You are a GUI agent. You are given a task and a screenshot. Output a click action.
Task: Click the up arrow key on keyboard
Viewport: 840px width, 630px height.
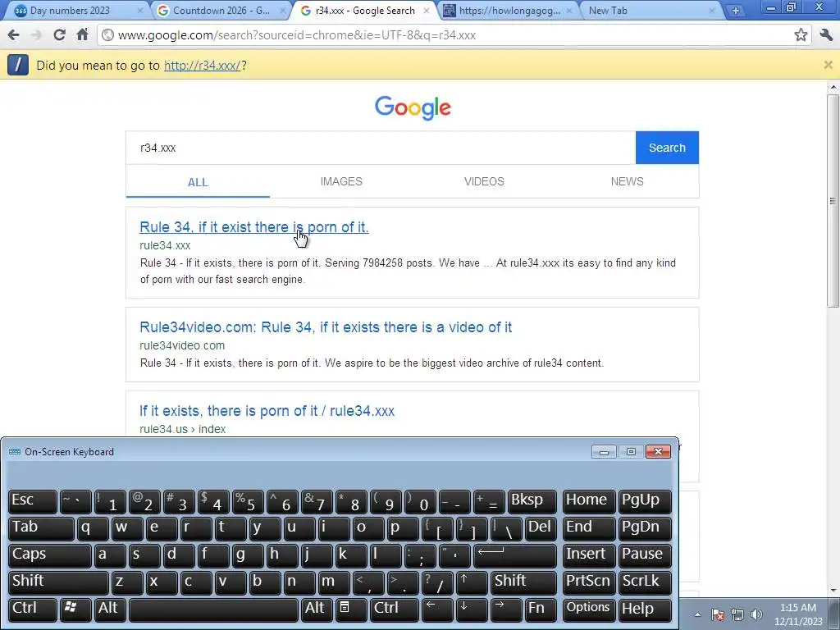472,582
